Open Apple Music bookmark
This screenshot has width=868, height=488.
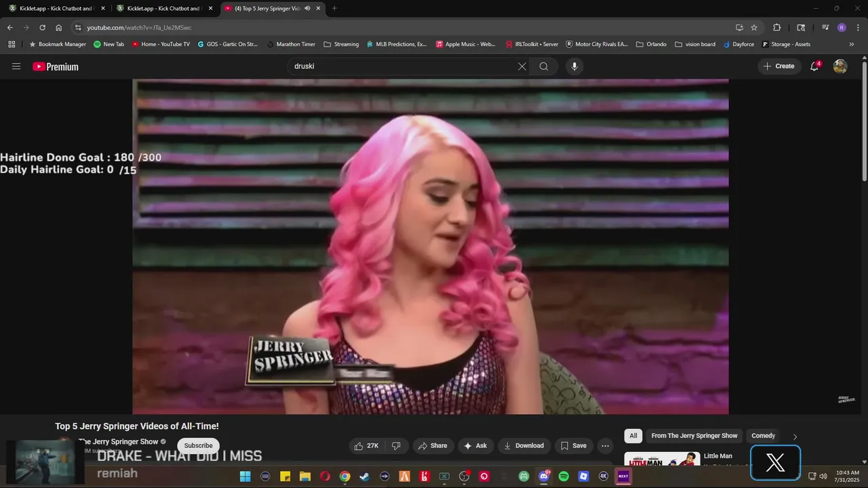466,44
